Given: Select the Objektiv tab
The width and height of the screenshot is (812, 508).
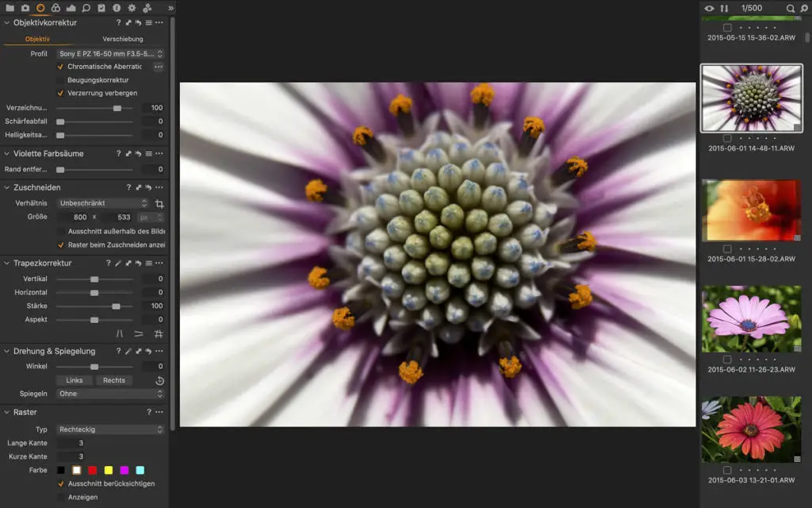Looking at the screenshot, I should click(37, 39).
